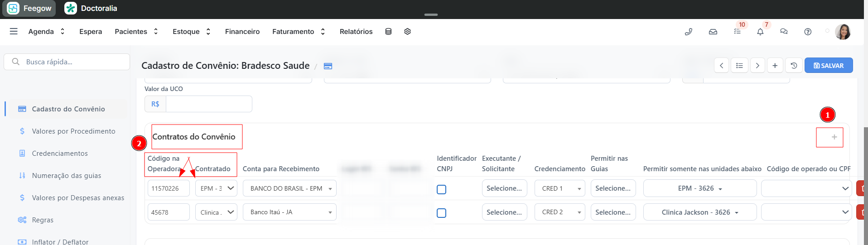Open the notifications bell with badge 7
Image resolution: width=868 pixels, height=245 pixels.
click(x=760, y=32)
